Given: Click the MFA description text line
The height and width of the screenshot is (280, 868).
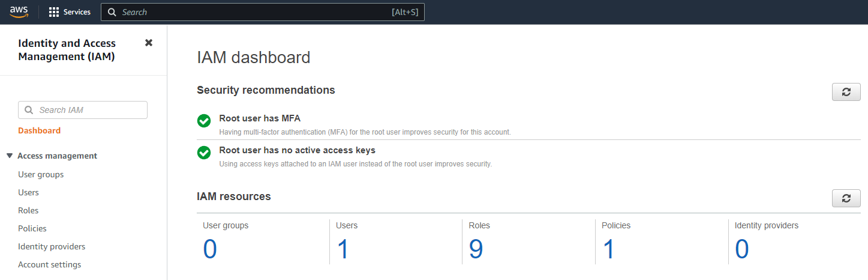Looking at the screenshot, I should pyautogui.click(x=365, y=132).
